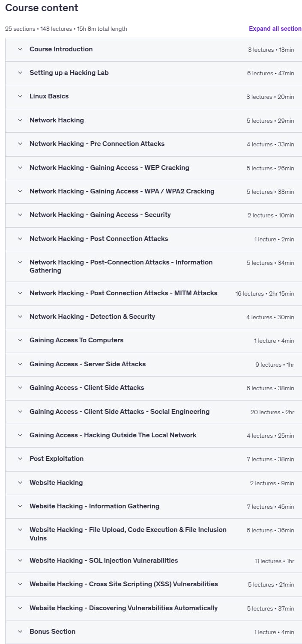Image resolution: width=302 pixels, height=644 pixels.
Task: Click '7 lectures • 45min' duration text
Action: 270,507
